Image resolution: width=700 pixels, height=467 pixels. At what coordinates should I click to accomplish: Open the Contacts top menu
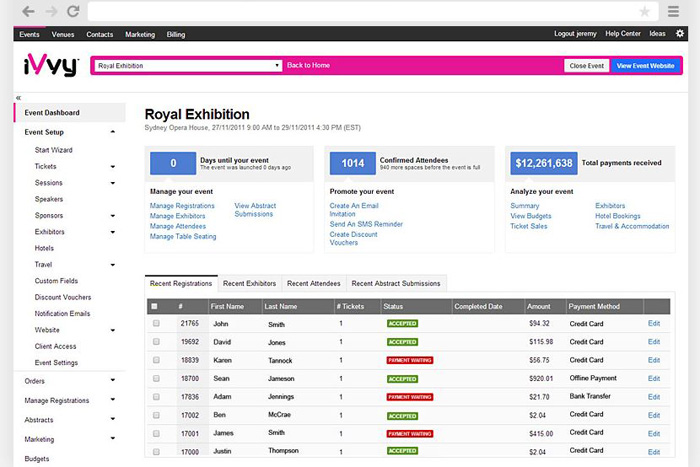click(x=100, y=34)
